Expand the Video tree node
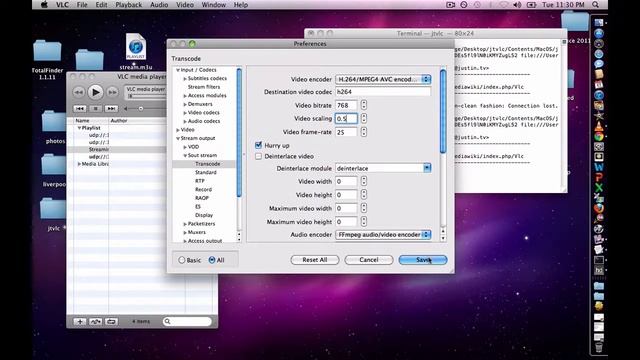The width and height of the screenshot is (640, 360). pyautogui.click(x=178, y=130)
